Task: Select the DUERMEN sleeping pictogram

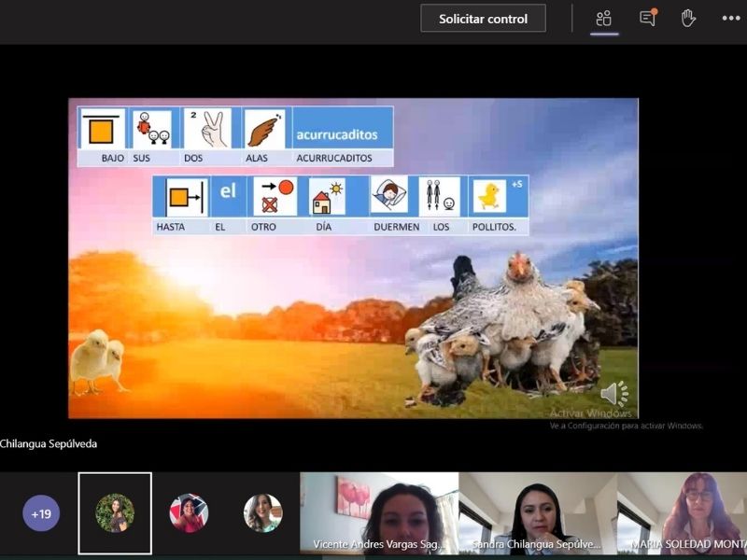Action: (x=389, y=197)
